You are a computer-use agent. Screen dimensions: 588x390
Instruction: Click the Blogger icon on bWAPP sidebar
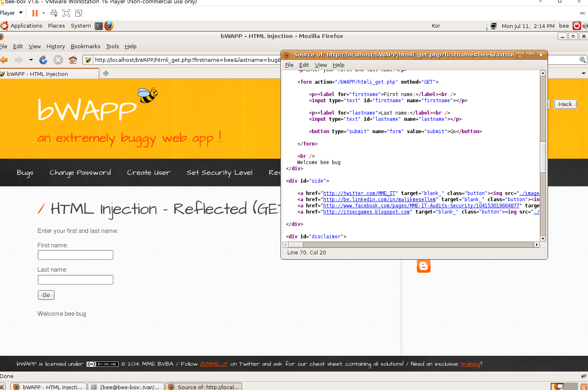pyautogui.click(x=423, y=266)
